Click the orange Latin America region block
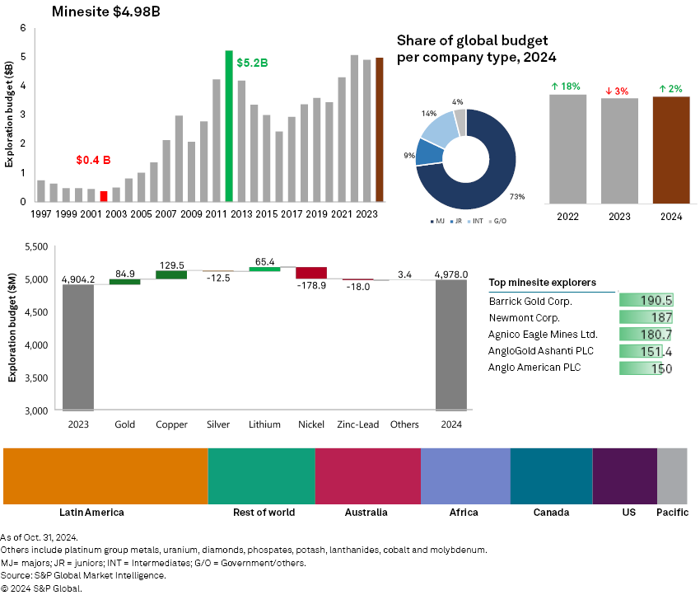Viewport: 700px width, 595px height. [105, 476]
